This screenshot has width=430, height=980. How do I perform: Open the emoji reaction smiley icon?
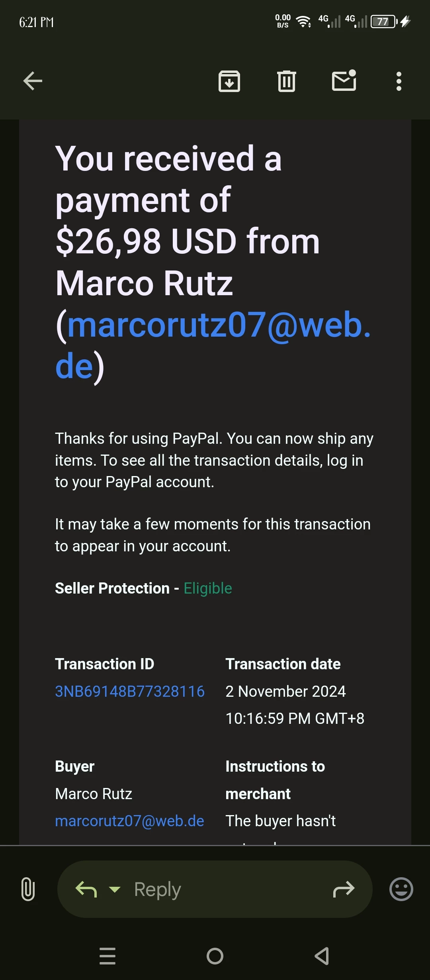coord(401,889)
